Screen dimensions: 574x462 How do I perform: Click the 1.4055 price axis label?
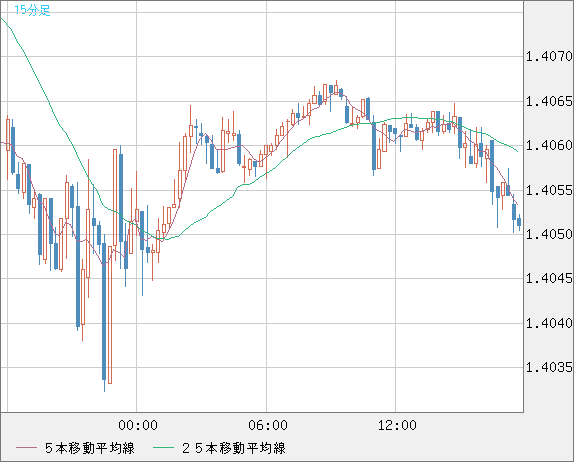549,190
